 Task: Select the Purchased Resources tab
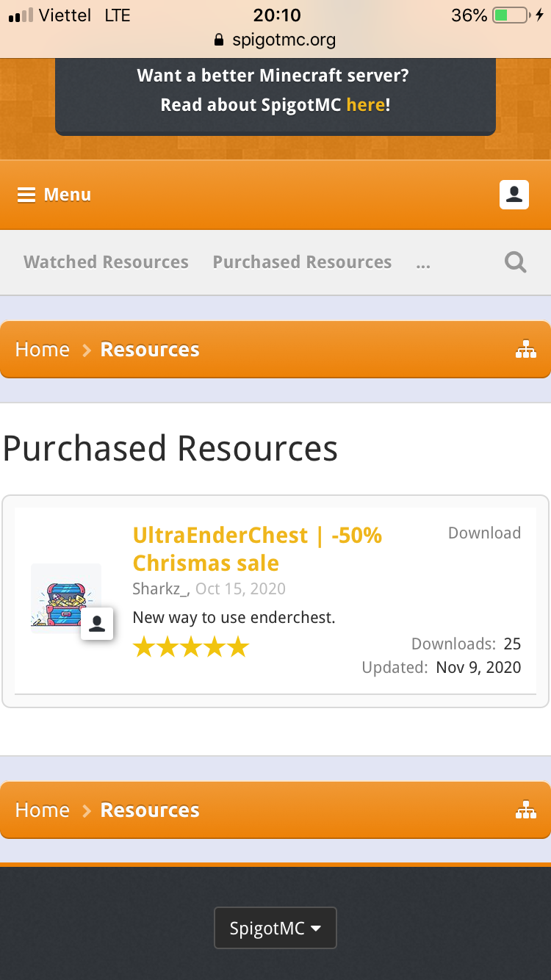click(x=302, y=262)
